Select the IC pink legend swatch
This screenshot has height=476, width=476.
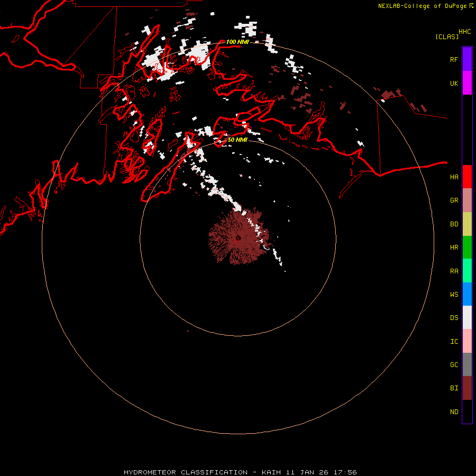(x=467, y=341)
